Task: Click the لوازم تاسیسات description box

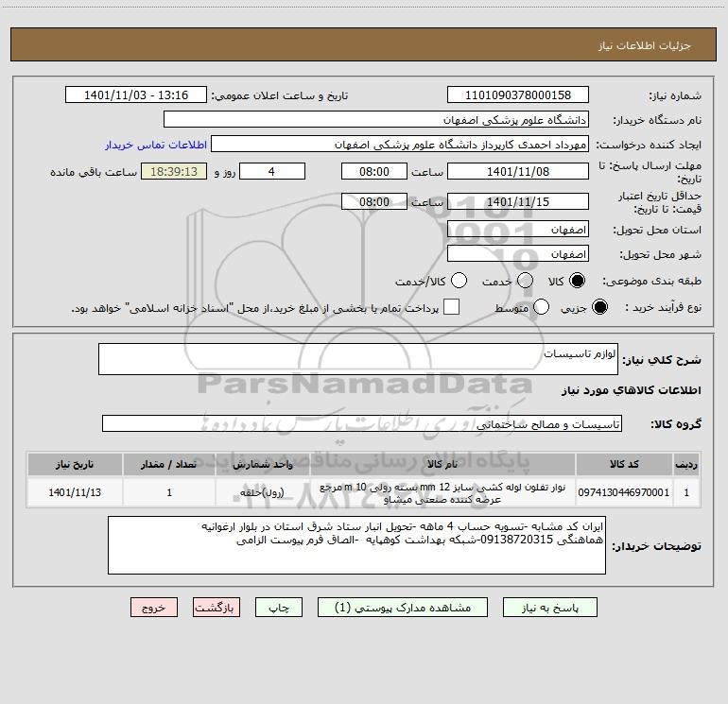Action: pos(358,359)
